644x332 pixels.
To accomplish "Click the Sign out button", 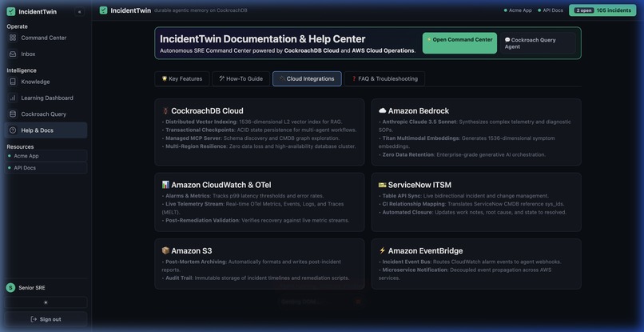I will (x=46, y=319).
